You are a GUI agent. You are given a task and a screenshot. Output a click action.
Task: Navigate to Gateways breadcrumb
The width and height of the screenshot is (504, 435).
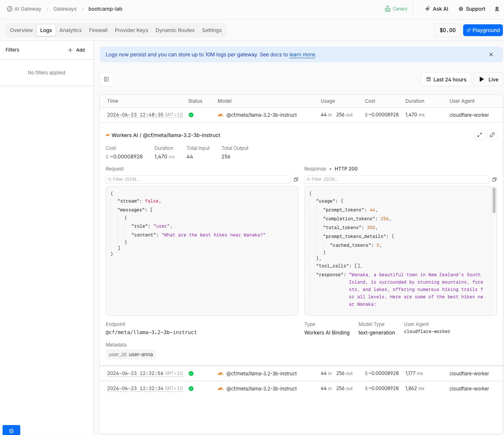[65, 9]
